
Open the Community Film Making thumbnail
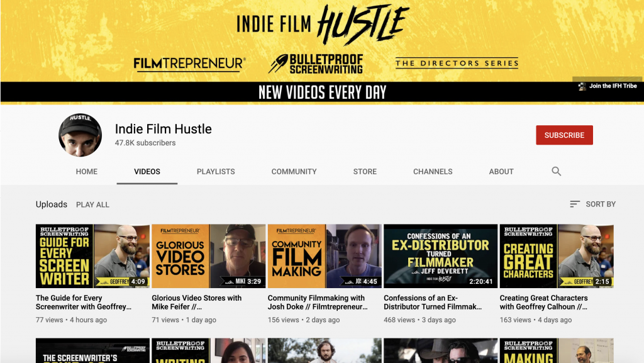325,256
